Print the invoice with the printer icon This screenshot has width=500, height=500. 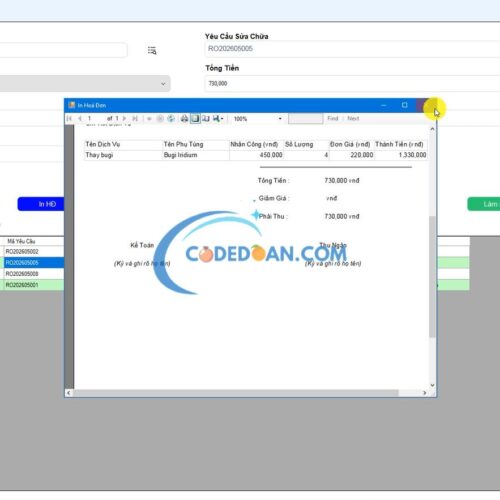pos(184,119)
